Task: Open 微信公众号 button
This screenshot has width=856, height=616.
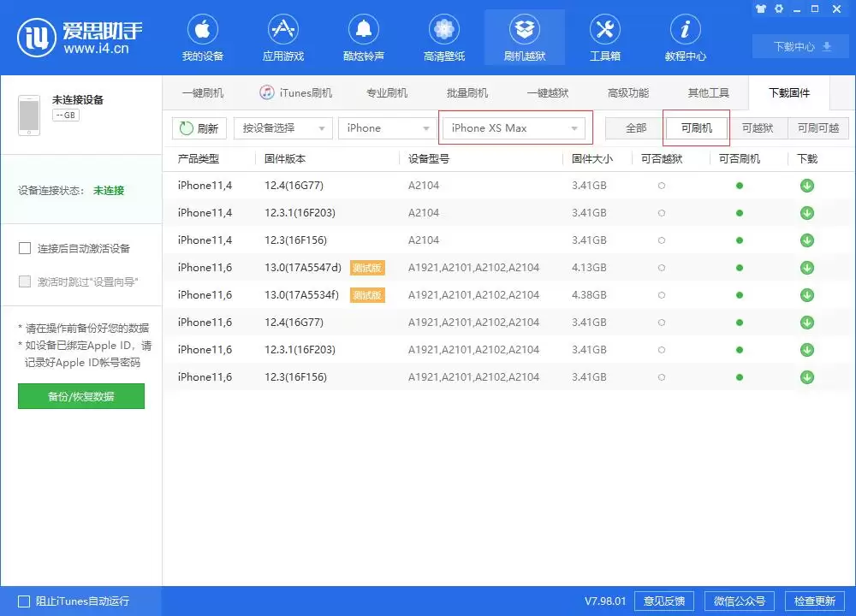Action: point(740,601)
